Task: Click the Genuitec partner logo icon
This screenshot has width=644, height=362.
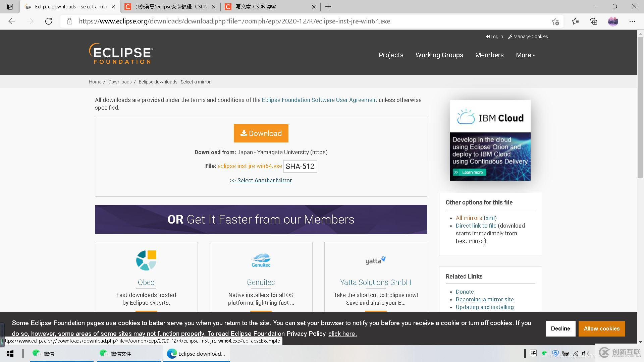Action: click(261, 259)
